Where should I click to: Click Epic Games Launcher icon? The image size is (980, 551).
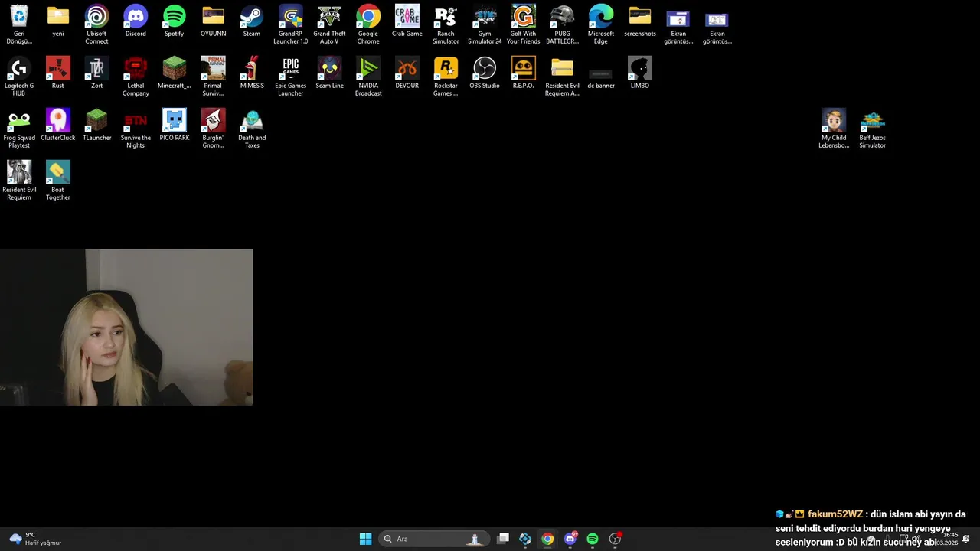(x=290, y=77)
